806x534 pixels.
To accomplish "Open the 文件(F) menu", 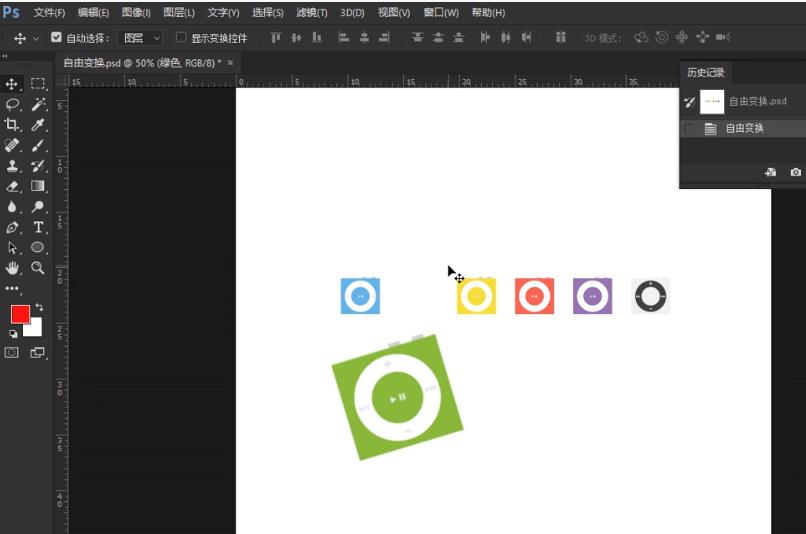I will click(x=49, y=13).
